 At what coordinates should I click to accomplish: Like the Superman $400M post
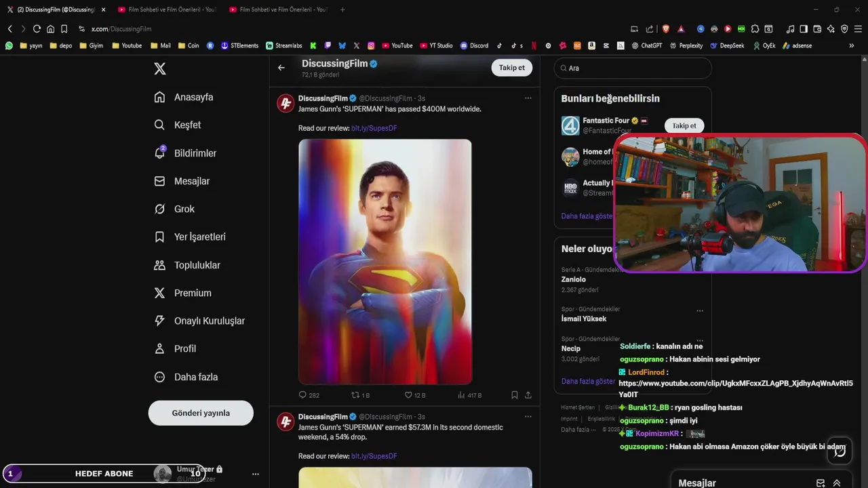click(414, 394)
